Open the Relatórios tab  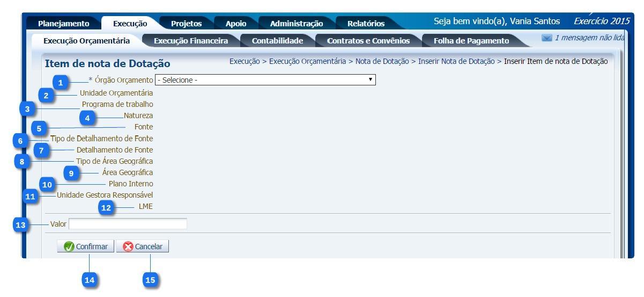366,23
